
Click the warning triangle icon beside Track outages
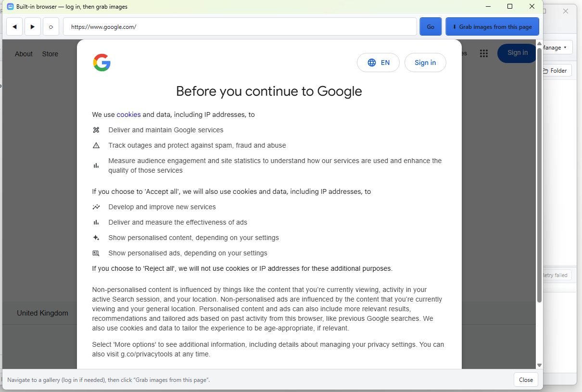coord(96,145)
